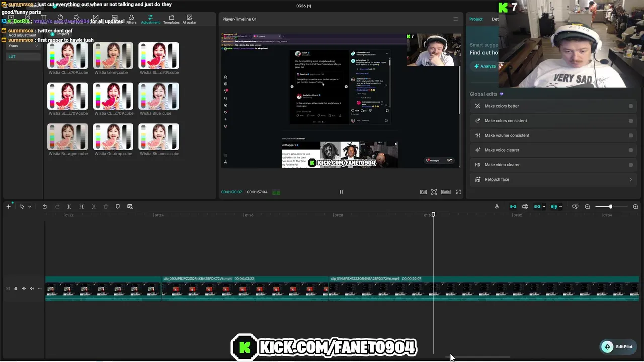
Task: Switch to the Project tab in right panel
Action: tap(476, 19)
